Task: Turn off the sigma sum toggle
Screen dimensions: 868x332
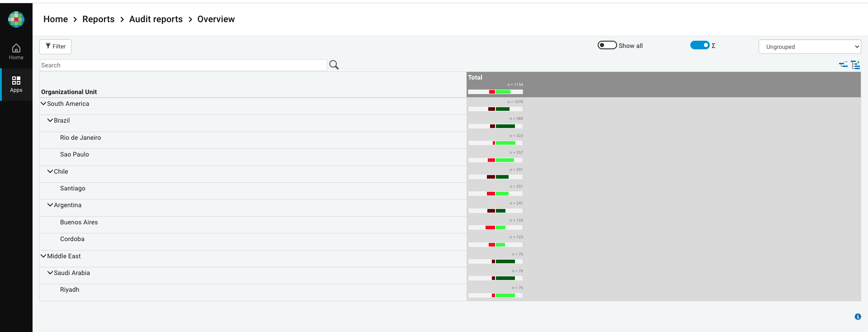Action: 699,45
